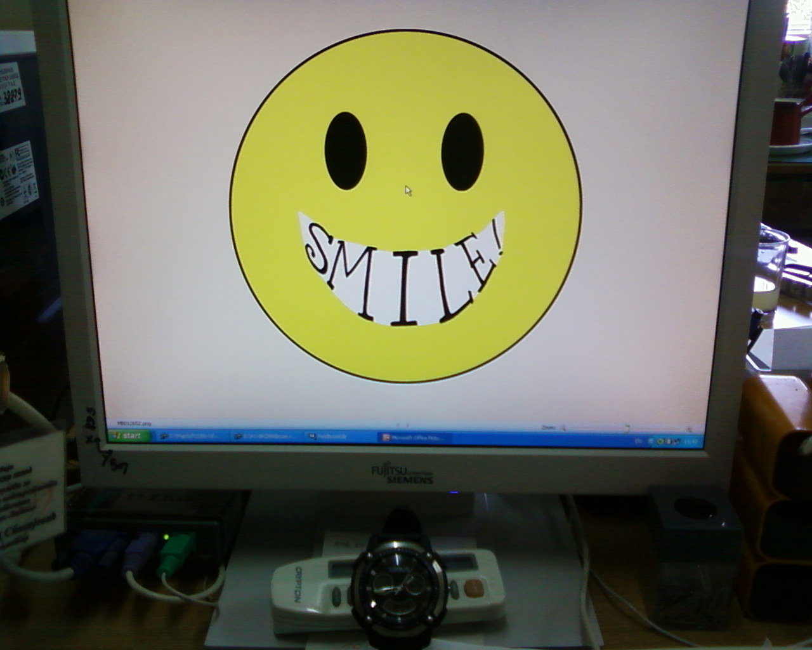Viewport: 812px width, 650px height.
Task: Click tray icon immediately left of clock
Action: click(x=678, y=441)
